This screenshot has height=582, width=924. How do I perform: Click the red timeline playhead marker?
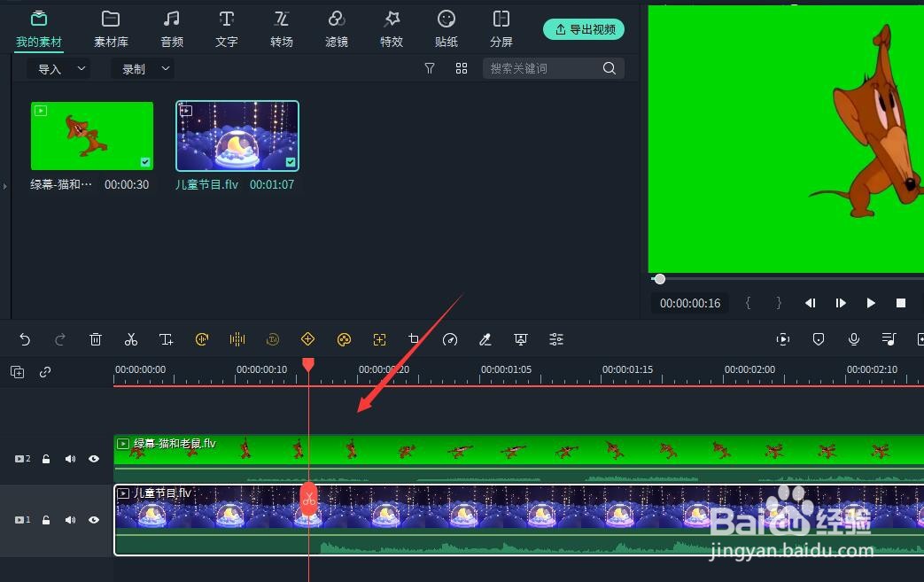pyautogui.click(x=308, y=365)
